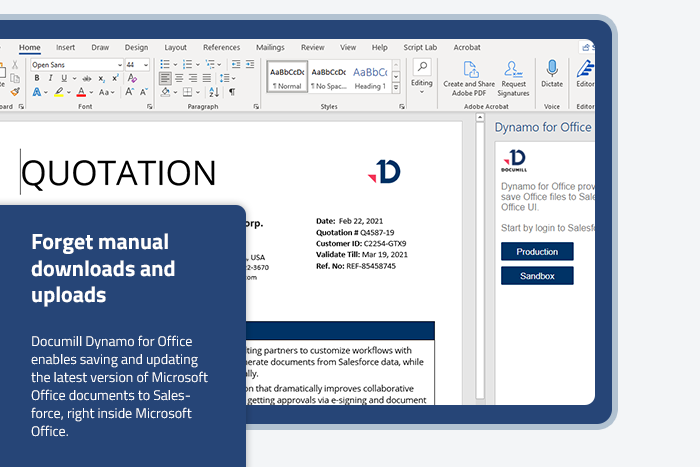Click the Sandbox login button

(x=537, y=275)
